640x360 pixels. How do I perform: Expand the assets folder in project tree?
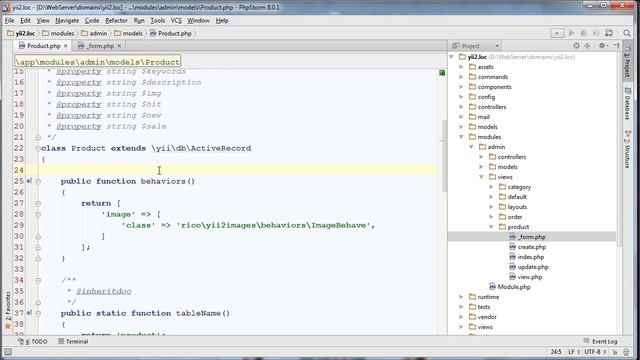(461, 67)
